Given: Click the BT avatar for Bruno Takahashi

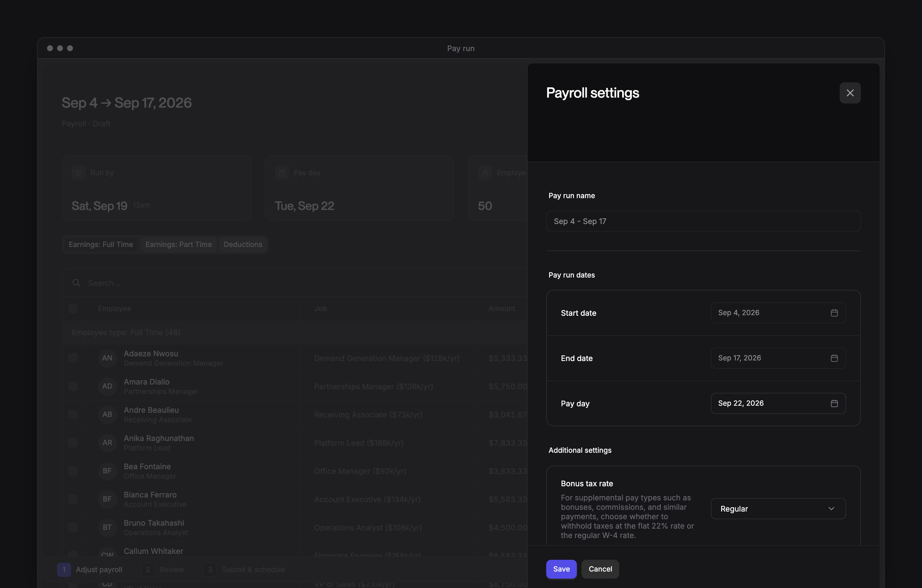Looking at the screenshot, I should [107, 527].
